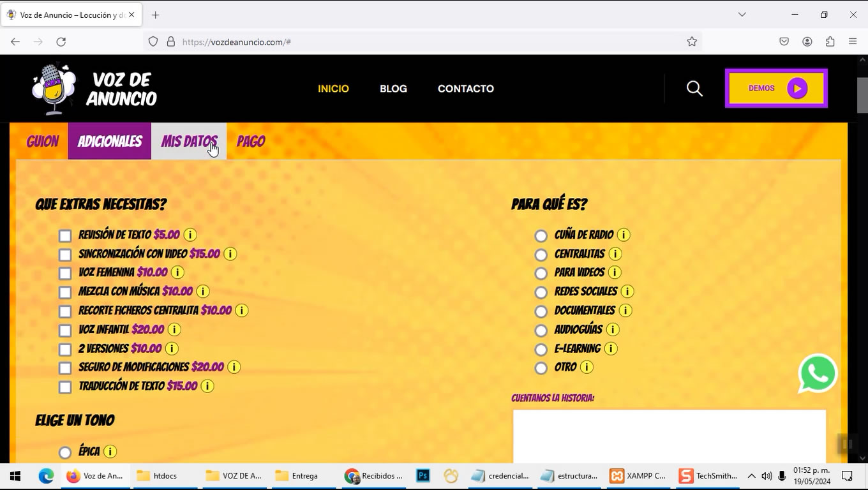Click the Voz de Anuncio microphone logo
Image resolution: width=868 pixels, height=490 pixels.
[x=55, y=89]
